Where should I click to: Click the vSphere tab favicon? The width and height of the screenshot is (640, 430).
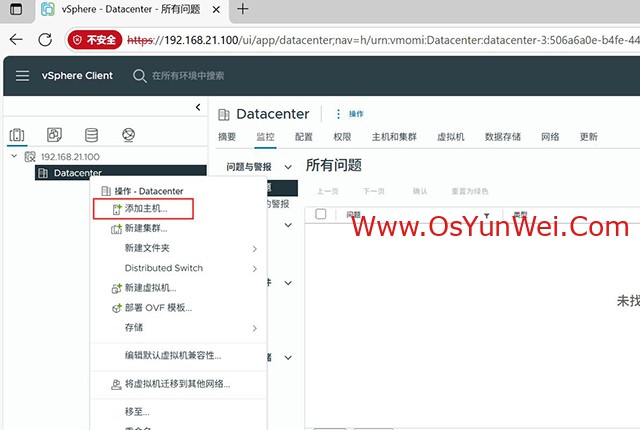point(48,9)
